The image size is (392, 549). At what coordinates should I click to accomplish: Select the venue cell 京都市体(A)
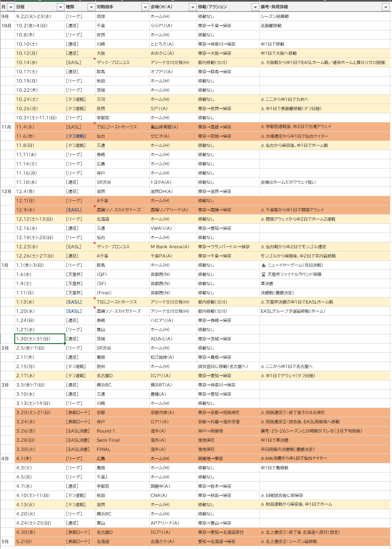pos(173,413)
